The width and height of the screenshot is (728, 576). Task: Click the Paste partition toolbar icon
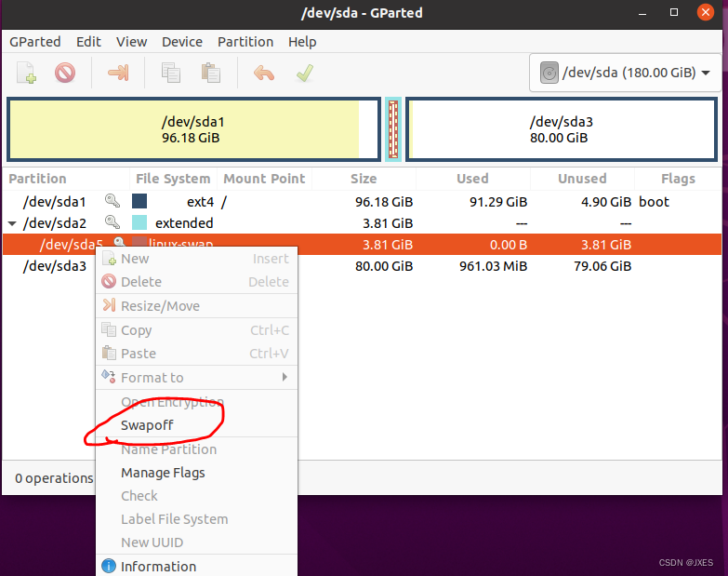click(x=211, y=73)
